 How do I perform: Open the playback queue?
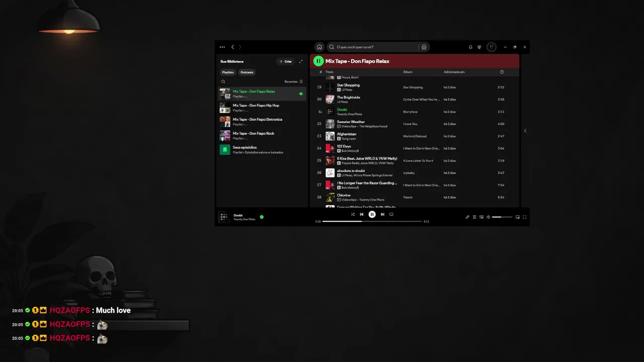click(x=474, y=217)
